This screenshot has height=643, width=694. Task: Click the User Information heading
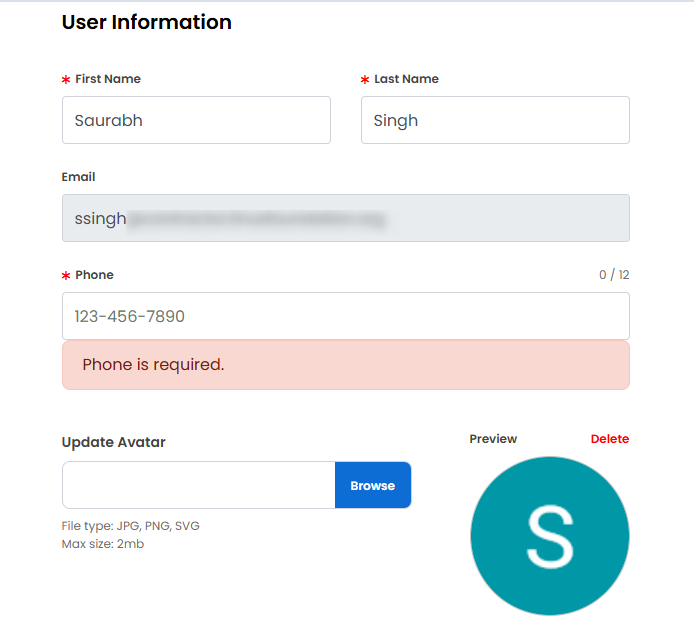(x=146, y=22)
